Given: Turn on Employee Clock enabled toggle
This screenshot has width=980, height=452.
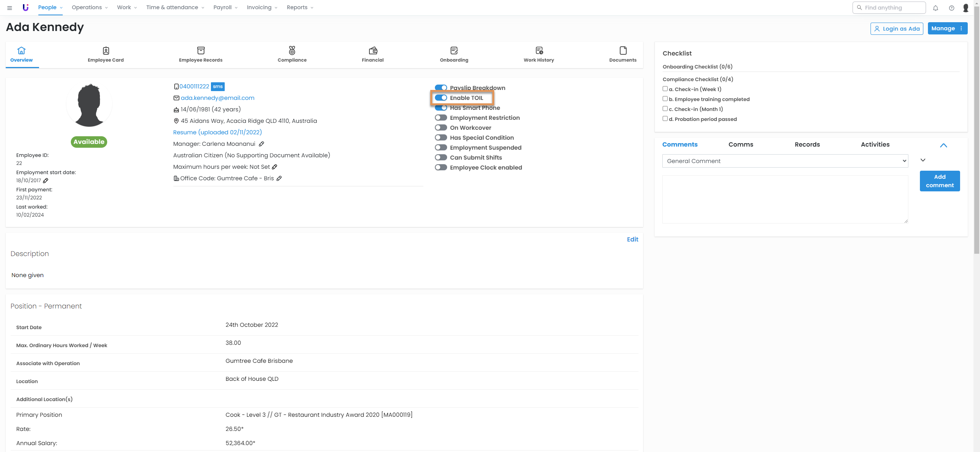Looking at the screenshot, I should coord(441,168).
